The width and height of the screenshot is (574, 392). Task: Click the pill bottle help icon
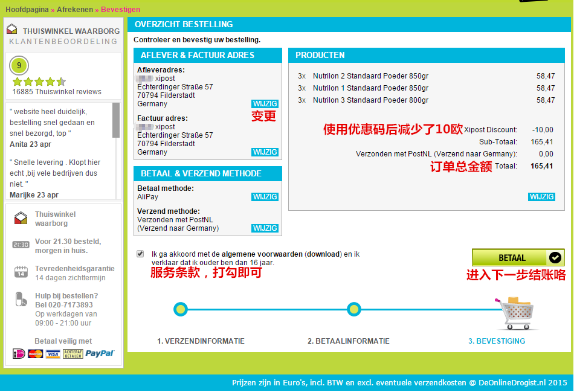click(x=21, y=299)
